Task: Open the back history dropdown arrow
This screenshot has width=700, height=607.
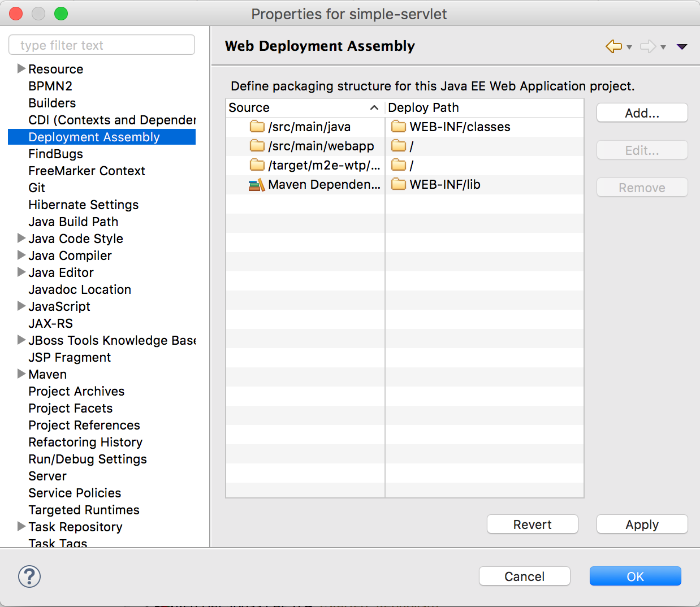Action: [629, 47]
